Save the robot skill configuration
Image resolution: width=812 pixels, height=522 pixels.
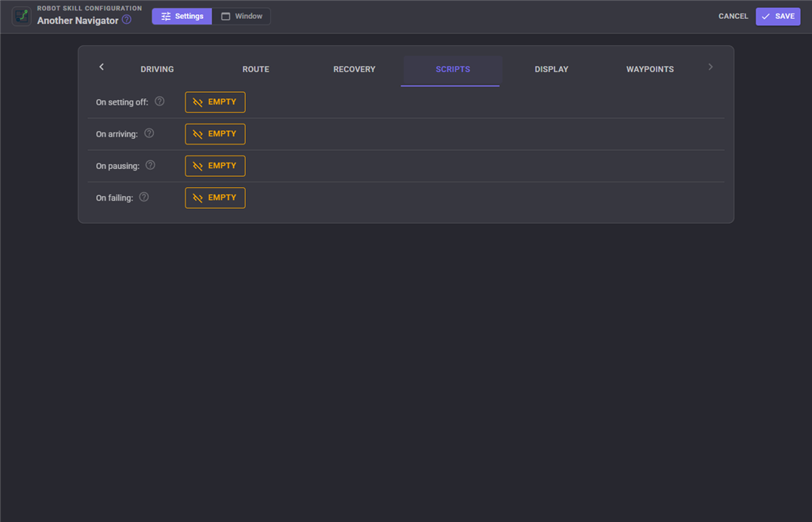pos(778,16)
